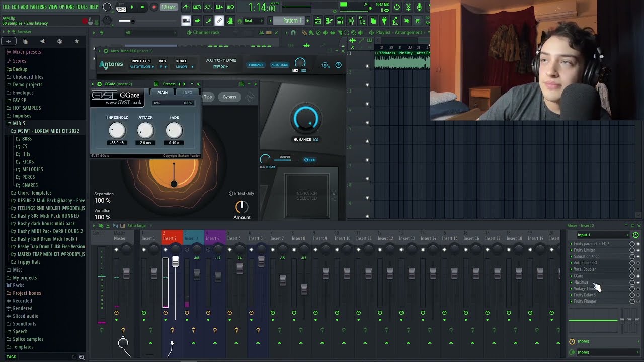Toggle the metronome icon in top toolbar
The height and width of the screenshot is (362, 644).
(186, 7)
